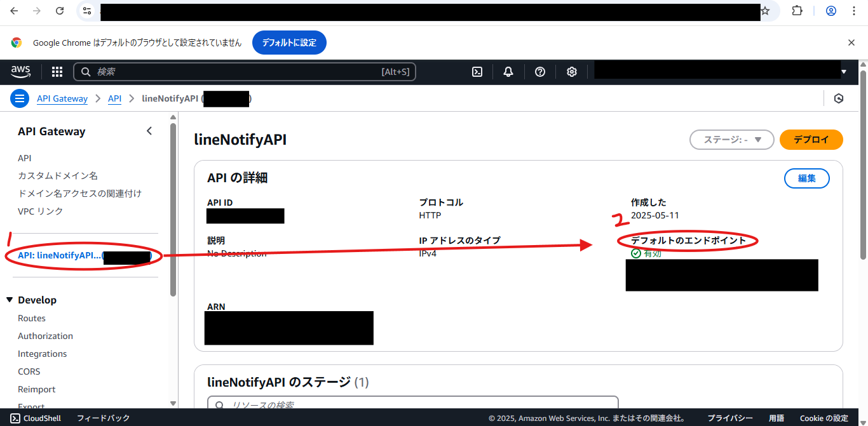Click the 編集 button in API details
The height and width of the screenshot is (426, 868).
click(x=807, y=178)
